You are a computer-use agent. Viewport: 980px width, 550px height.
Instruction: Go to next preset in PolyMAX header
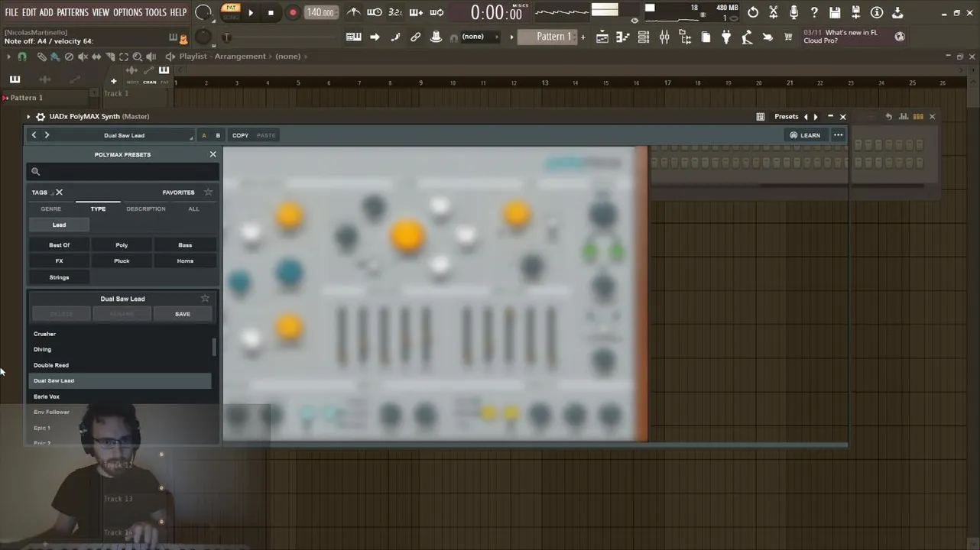(47, 135)
